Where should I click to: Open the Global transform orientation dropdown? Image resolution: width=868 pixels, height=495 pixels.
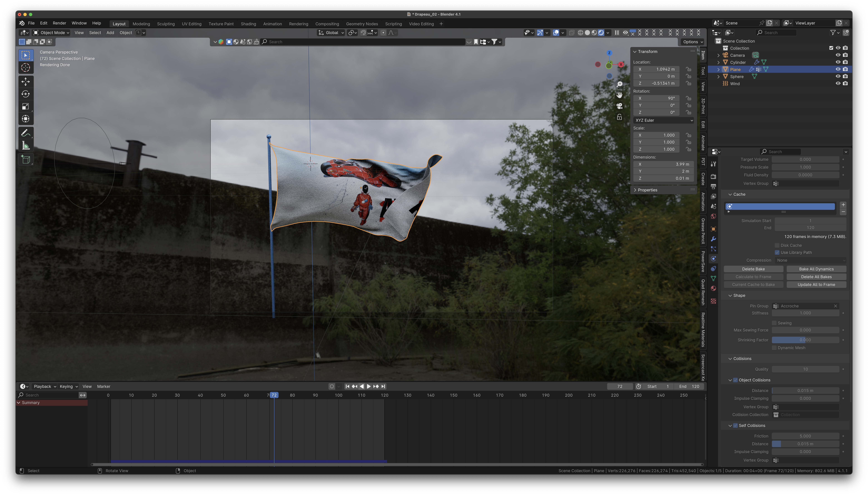[331, 33]
